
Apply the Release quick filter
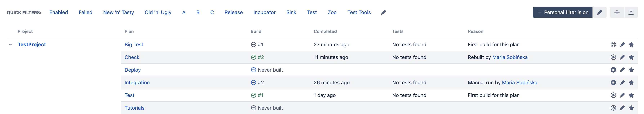234,12
